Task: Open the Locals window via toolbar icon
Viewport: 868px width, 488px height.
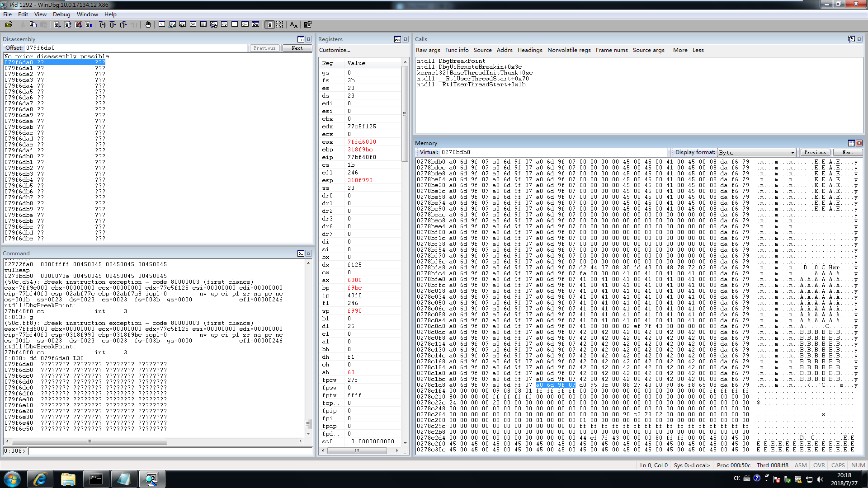Action: [183, 24]
